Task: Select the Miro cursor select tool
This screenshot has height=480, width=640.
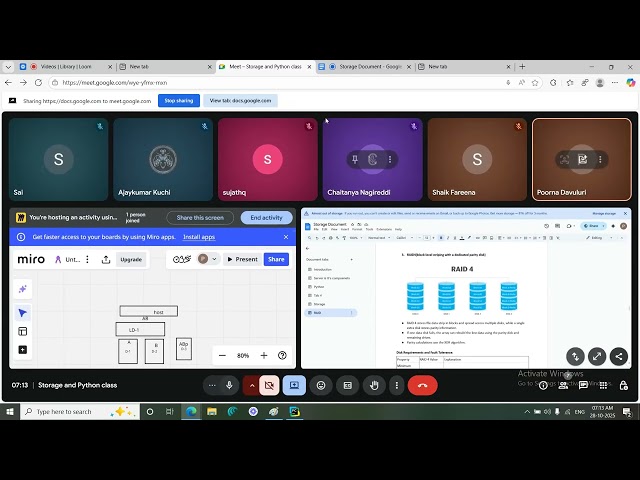Action: click(22, 313)
